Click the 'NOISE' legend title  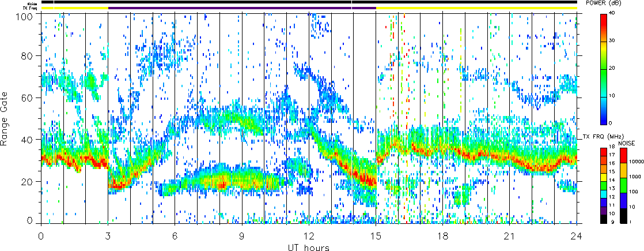click(626, 143)
